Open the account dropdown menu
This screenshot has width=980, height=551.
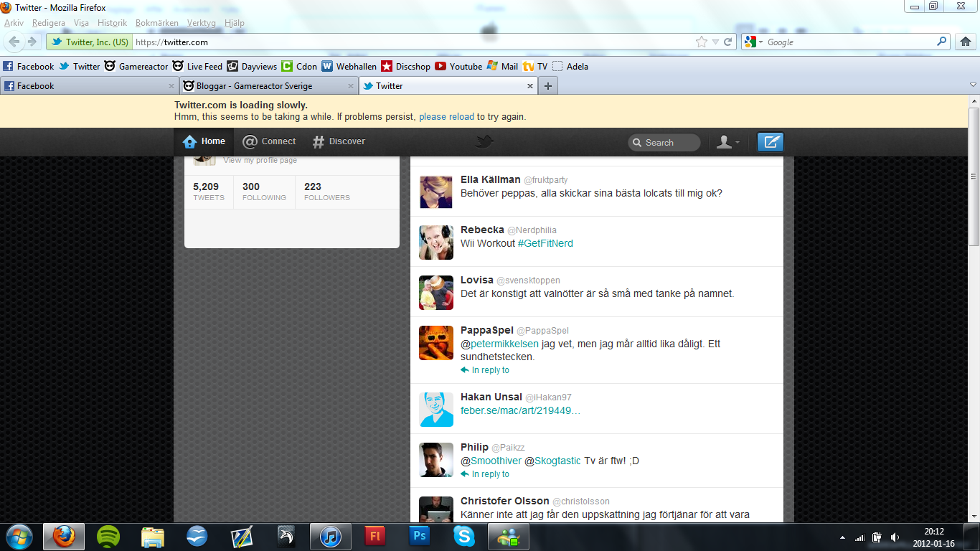coord(728,142)
